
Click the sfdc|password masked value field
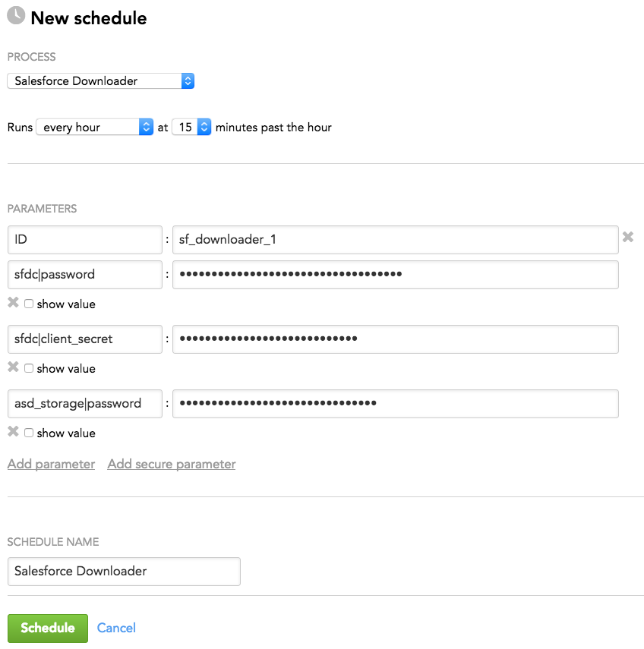pyautogui.click(x=396, y=275)
